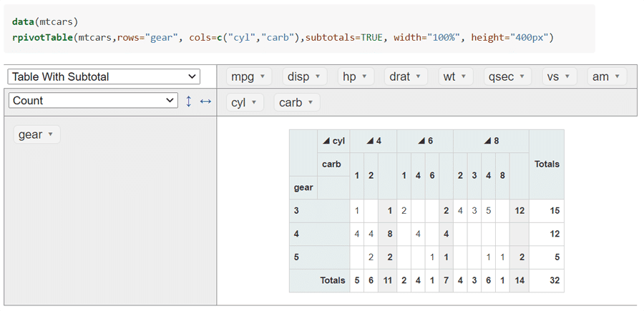Viewport: 644px width, 311px height.
Task: Click cyl 4 subtotal 11 in Totals row
Action: pos(387,281)
